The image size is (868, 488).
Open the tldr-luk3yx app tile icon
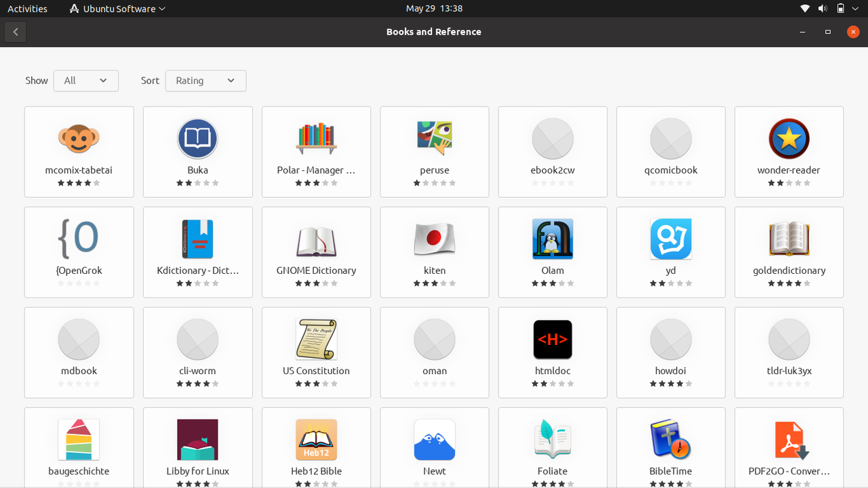789,339
